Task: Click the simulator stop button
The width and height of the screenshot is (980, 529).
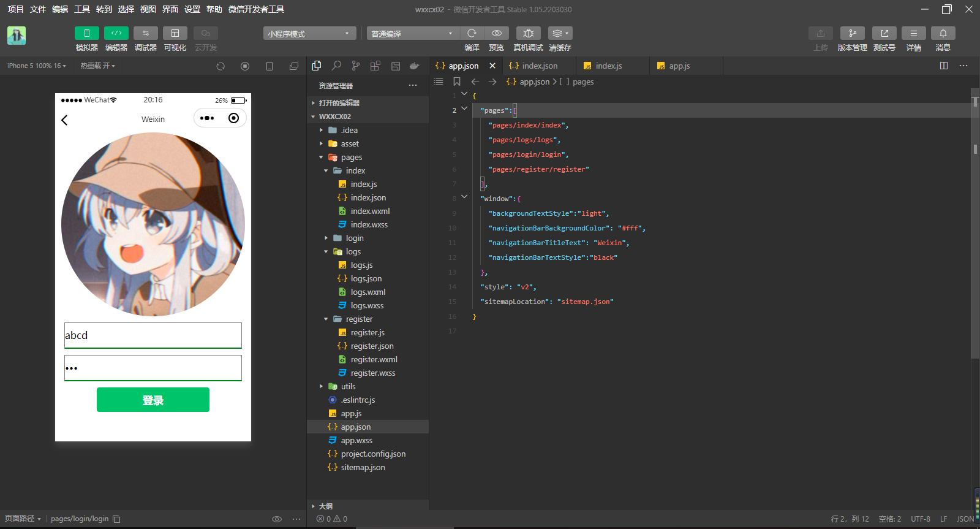Action: (245, 66)
